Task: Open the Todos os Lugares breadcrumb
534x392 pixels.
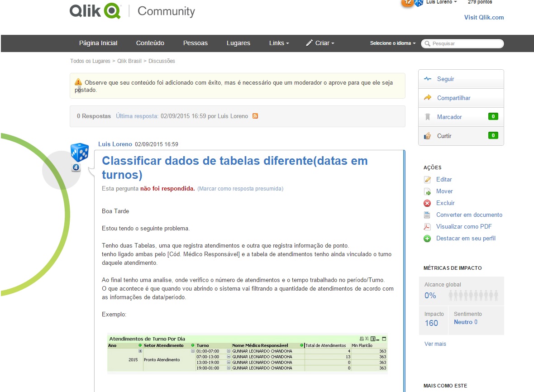Action: tap(90, 61)
